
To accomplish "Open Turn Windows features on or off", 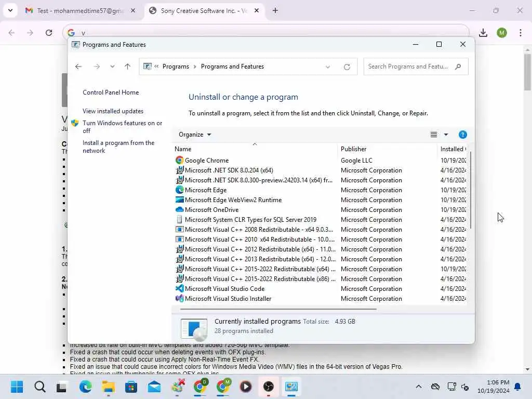I will (x=122, y=127).
